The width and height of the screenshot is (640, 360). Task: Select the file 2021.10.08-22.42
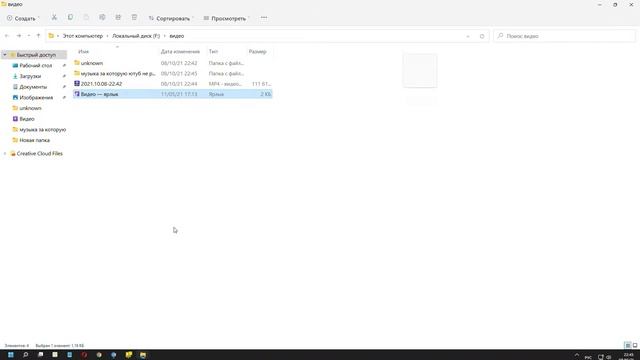point(173,84)
